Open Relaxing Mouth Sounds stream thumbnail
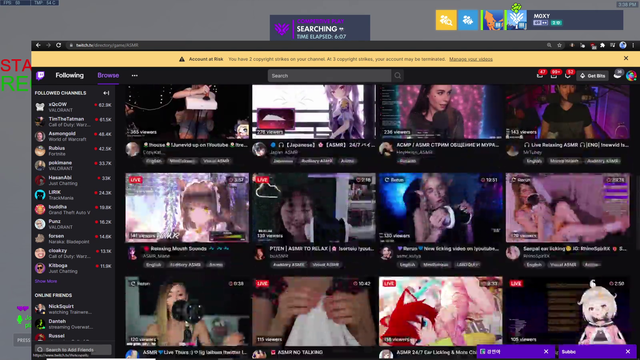The image size is (640, 360). click(187, 208)
